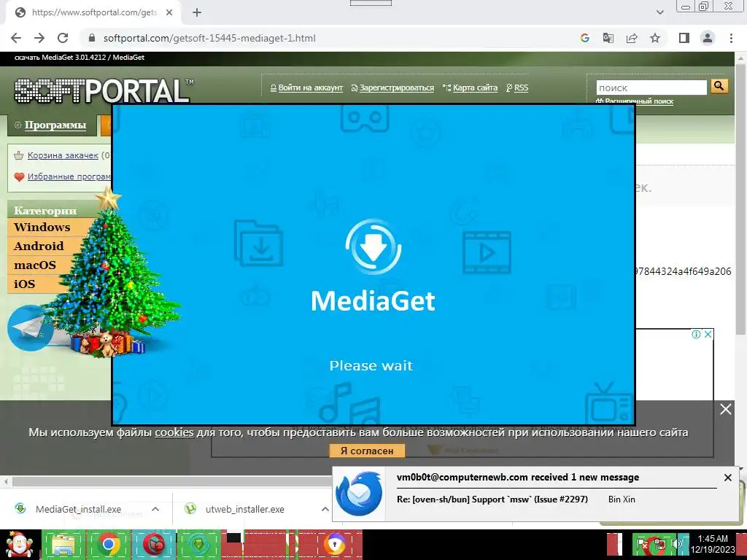Select the Android category

pos(39,246)
